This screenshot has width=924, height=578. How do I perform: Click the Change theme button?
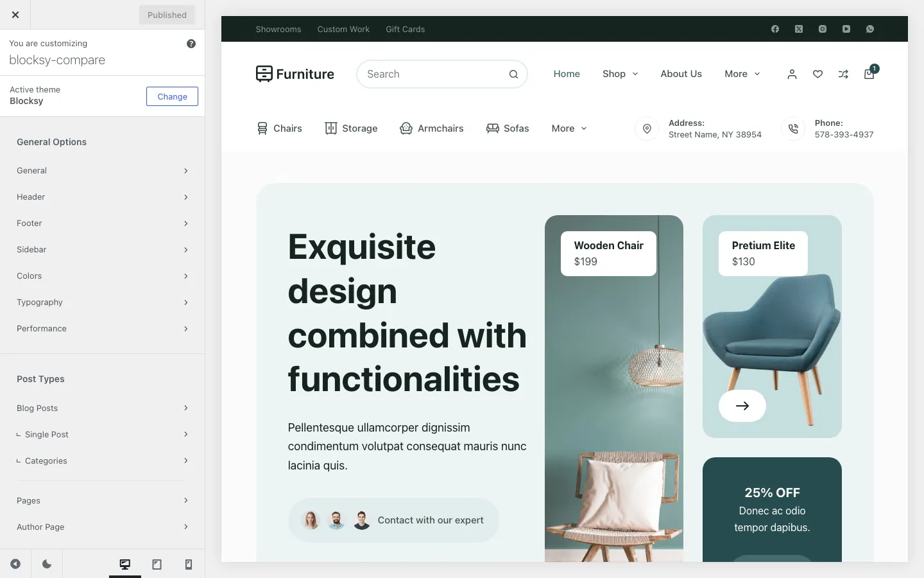coord(172,96)
